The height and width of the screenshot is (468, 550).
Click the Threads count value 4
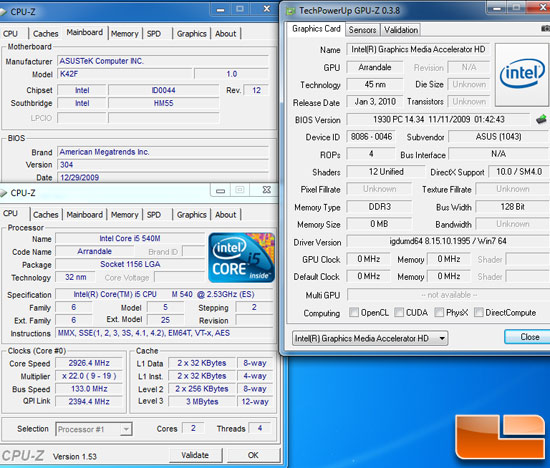click(x=260, y=428)
